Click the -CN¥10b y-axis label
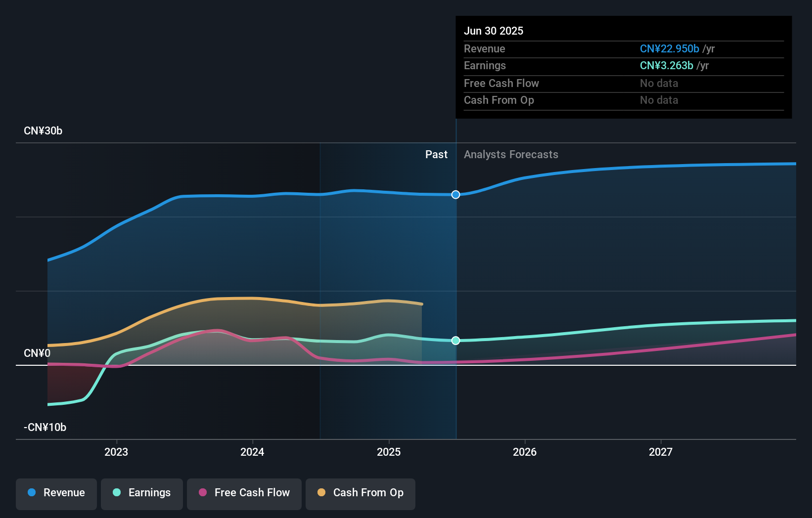This screenshot has width=812, height=518. 45,428
